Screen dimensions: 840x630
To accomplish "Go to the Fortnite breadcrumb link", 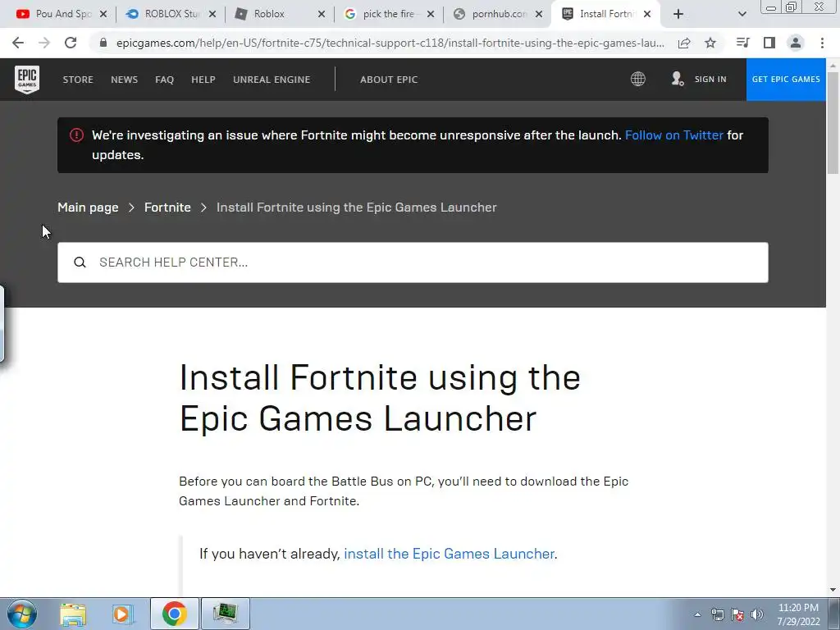I will coord(167,208).
